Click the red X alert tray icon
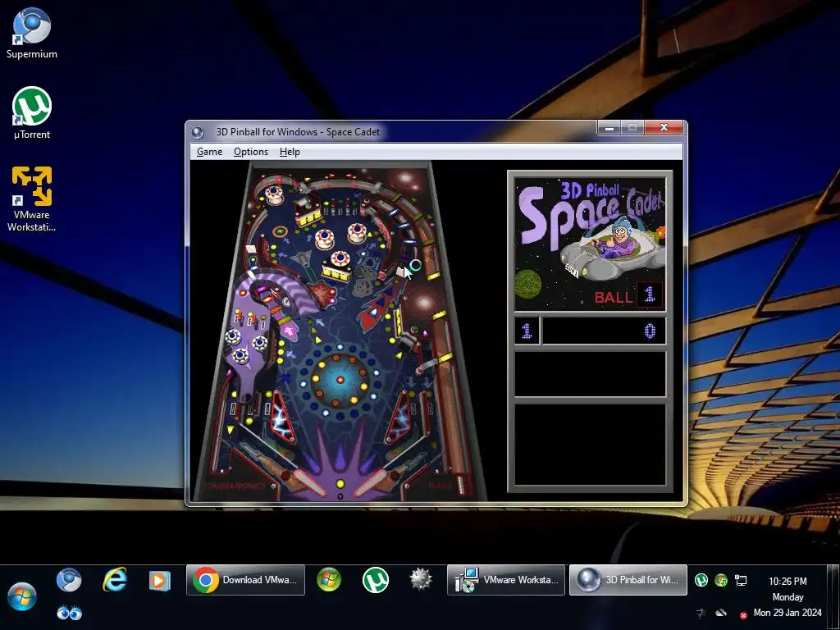This screenshot has width=840, height=630. point(743,615)
